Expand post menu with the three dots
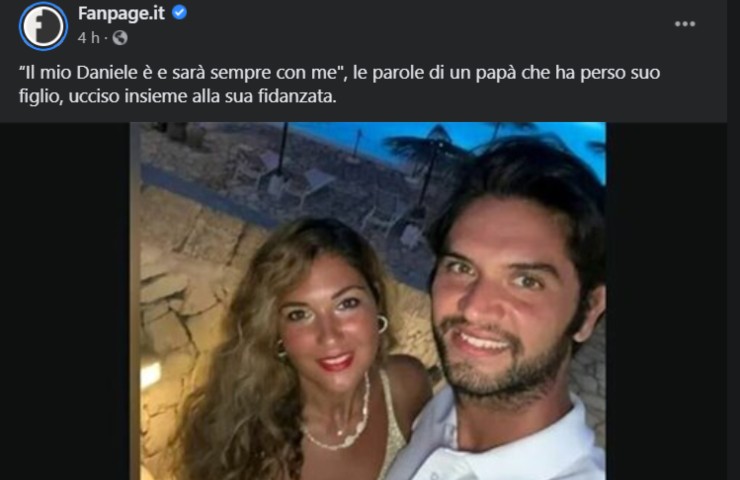 pyautogui.click(x=685, y=24)
